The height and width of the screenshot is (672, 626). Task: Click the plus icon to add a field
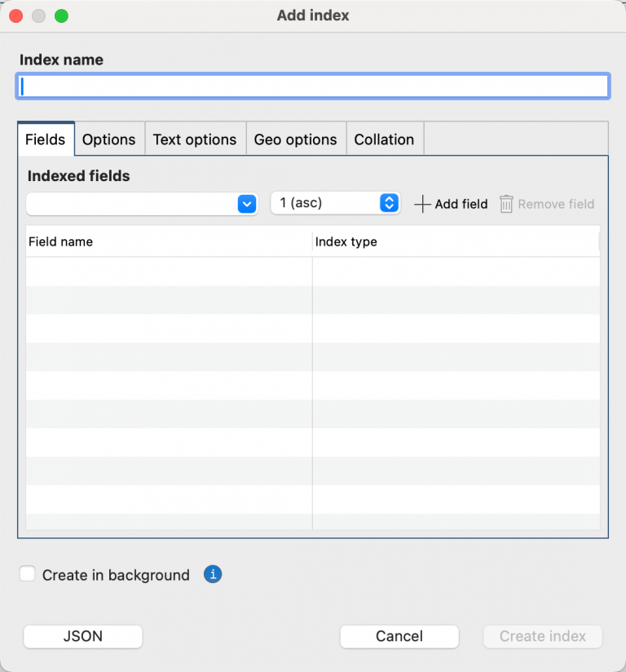(422, 204)
